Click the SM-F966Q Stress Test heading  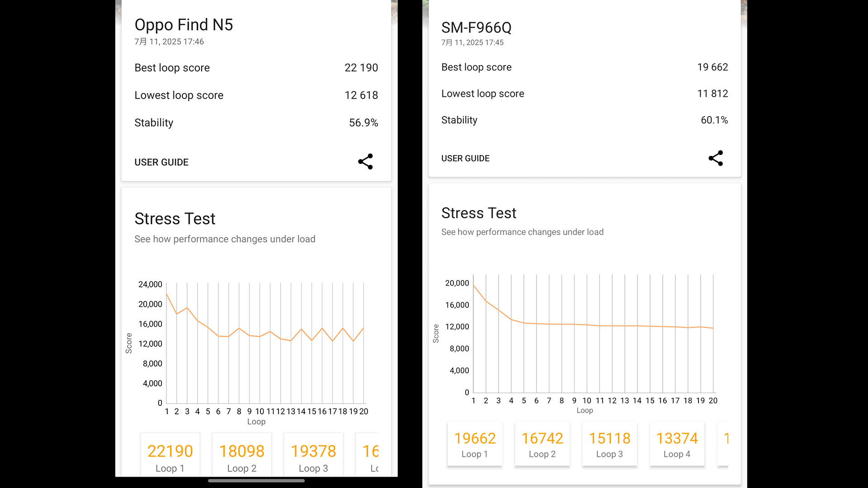click(479, 213)
